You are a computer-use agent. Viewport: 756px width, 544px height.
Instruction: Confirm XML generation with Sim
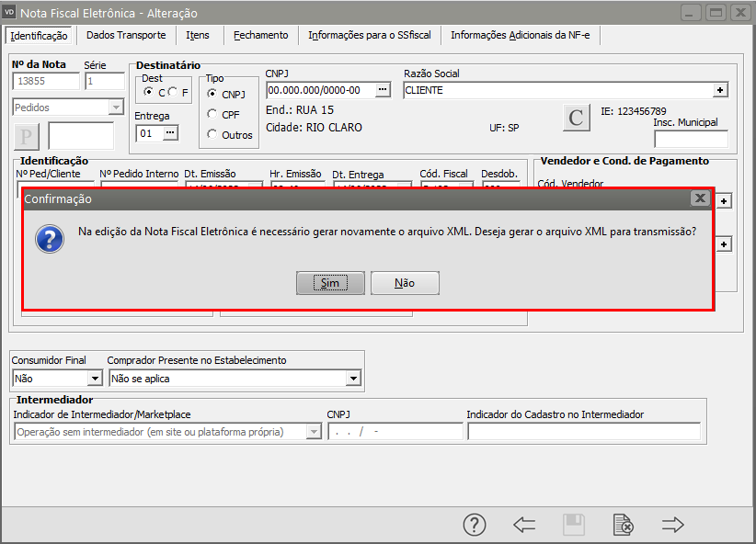pyautogui.click(x=330, y=283)
